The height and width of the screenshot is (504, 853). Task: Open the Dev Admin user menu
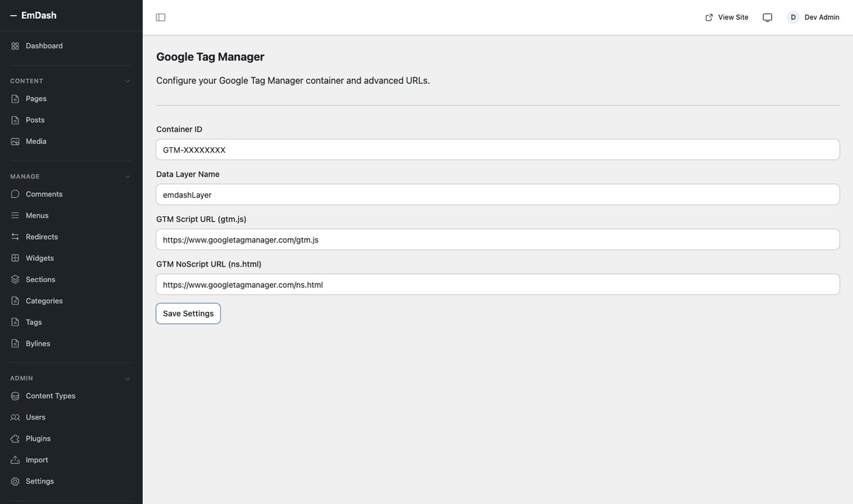pos(813,17)
